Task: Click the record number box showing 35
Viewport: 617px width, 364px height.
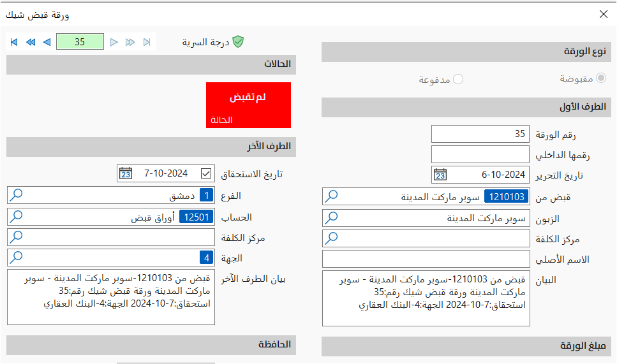Action: [79, 42]
